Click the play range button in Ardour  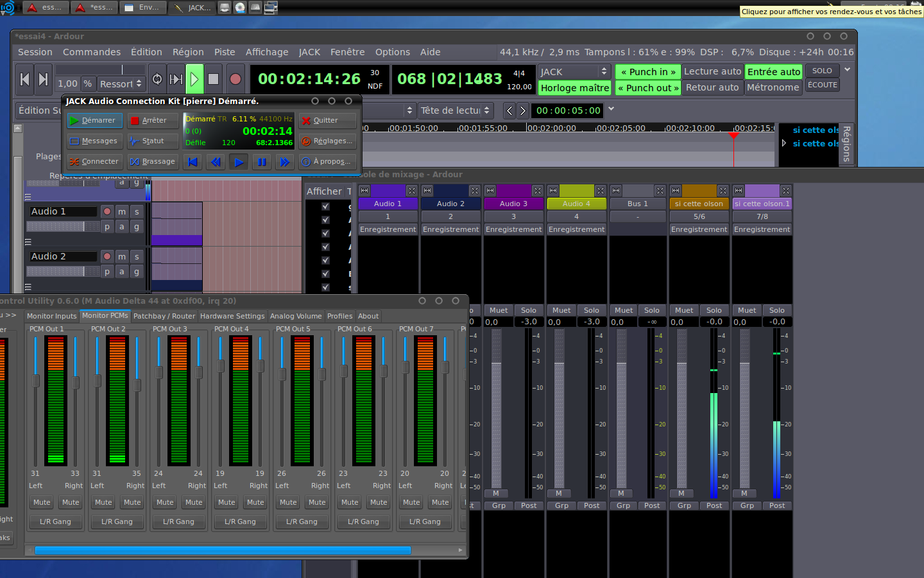(176, 79)
